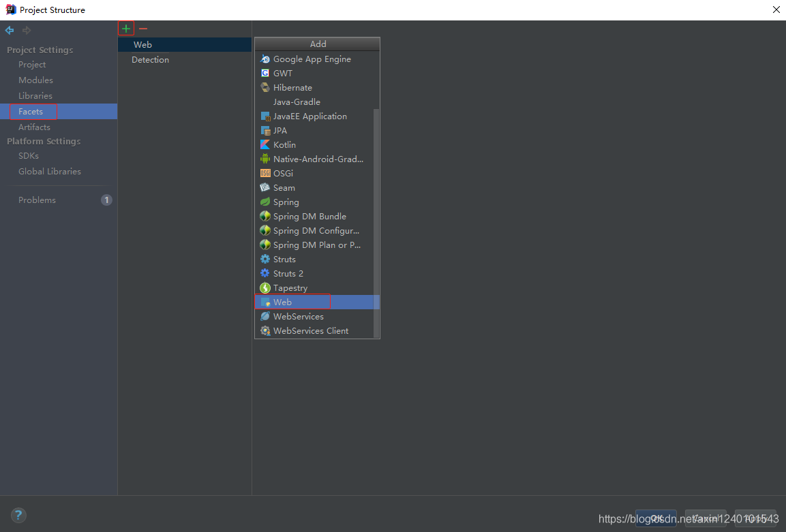Click the Problems count badge showing 1
Screen dimensions: 786x532
[x=106, y=200]
